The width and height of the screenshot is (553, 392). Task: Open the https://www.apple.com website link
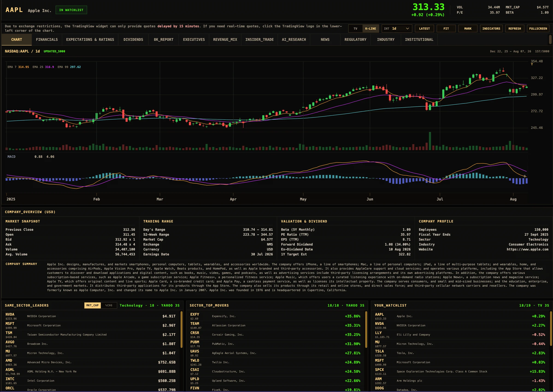point(527,249)
